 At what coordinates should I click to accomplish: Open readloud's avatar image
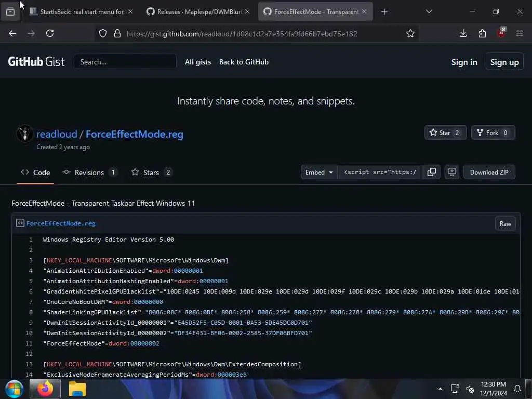click(x=24, y=134)
